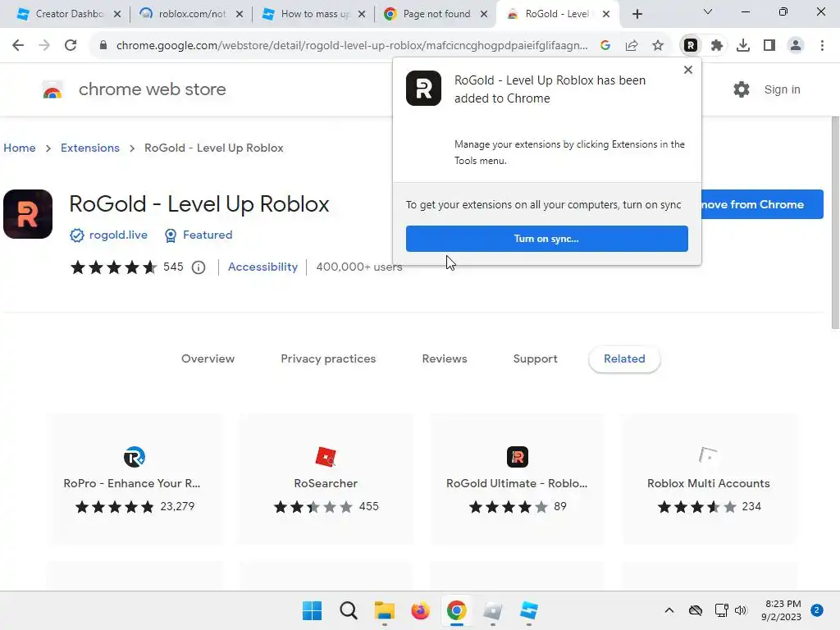Click Turn on sync button
Screen dimensions: 840x630
[547, 239]
